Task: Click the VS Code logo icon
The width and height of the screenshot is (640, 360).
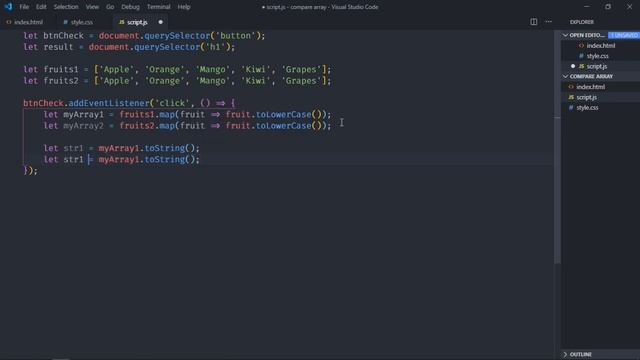Action: click(8, 7)
